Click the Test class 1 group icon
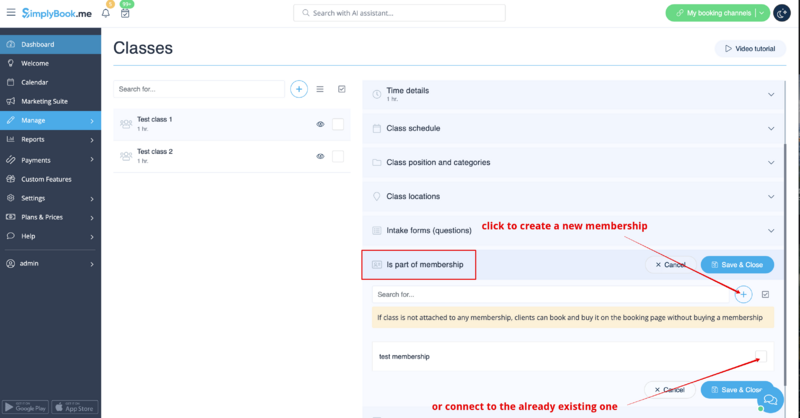The width and height of the screenshot is (800, 418). (126, 124)
